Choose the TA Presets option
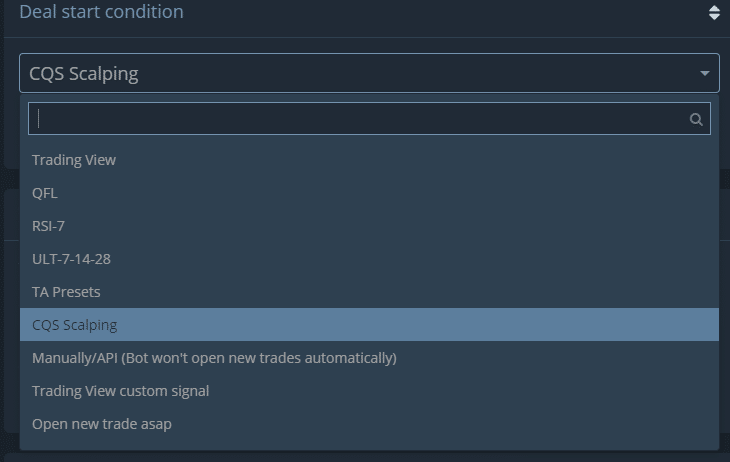The image size is (730, 462). point(369,292)
